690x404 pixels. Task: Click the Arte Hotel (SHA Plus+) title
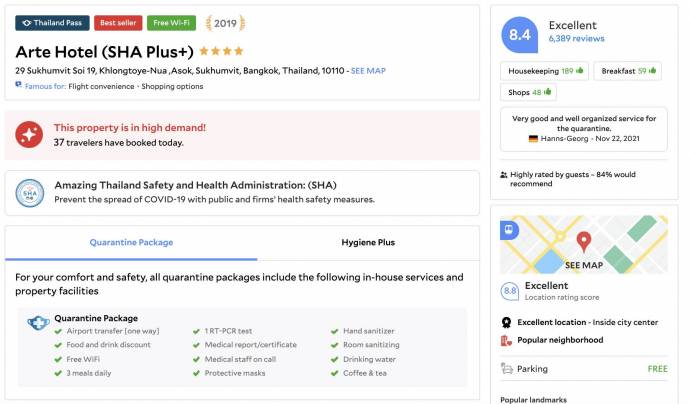pos(104,52)
